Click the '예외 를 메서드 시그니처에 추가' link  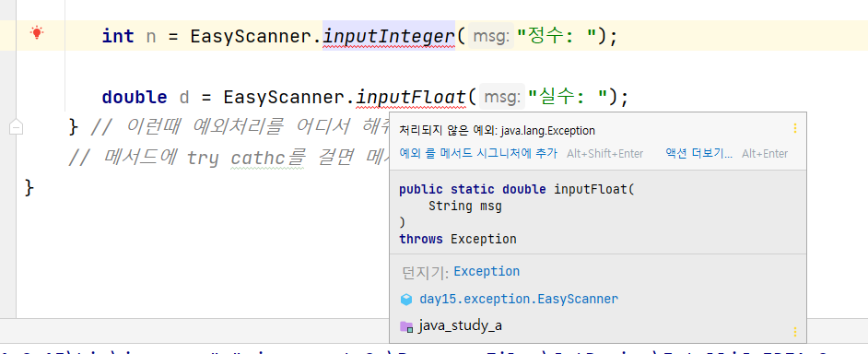478,153
